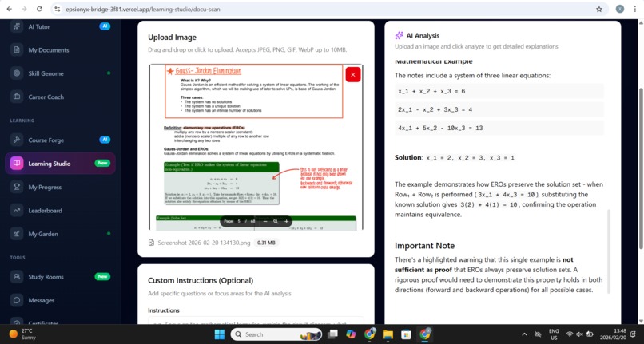Open Messages
This screenshot has width=644, height=344.
pyautogui.click(x=60, y=300)
